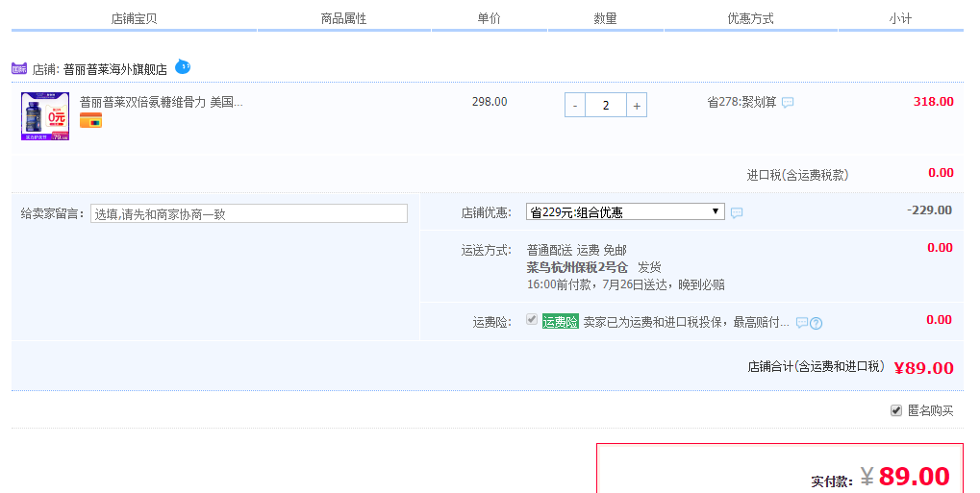Click the orange credit card icon under product title
Screen dimensions: 980x493
pyautogui.click(x=90, y=120)
